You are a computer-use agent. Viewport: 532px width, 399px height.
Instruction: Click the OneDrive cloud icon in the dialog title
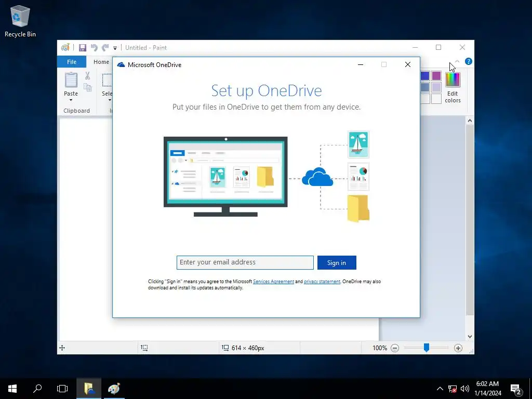coord(121,65)
